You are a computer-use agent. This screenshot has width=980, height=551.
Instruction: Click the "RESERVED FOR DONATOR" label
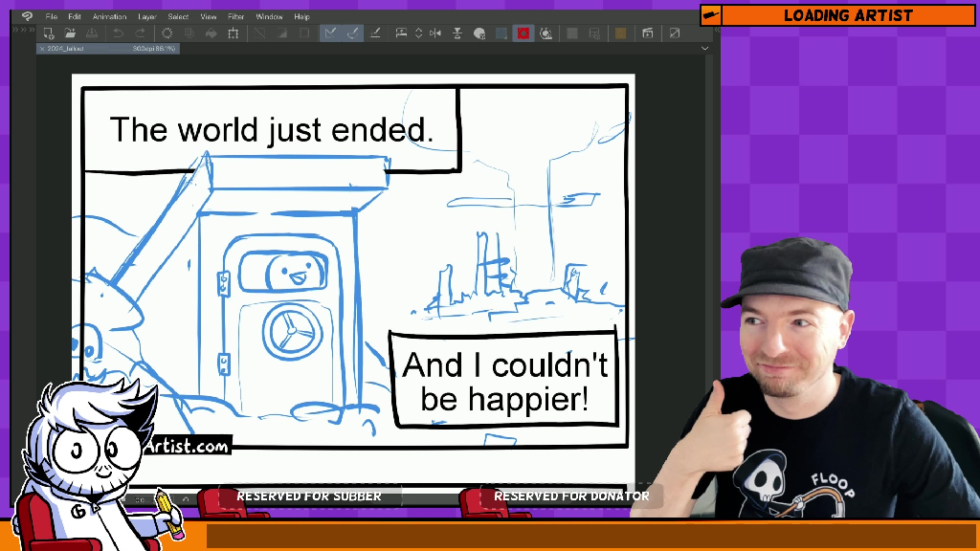[571, 496]
